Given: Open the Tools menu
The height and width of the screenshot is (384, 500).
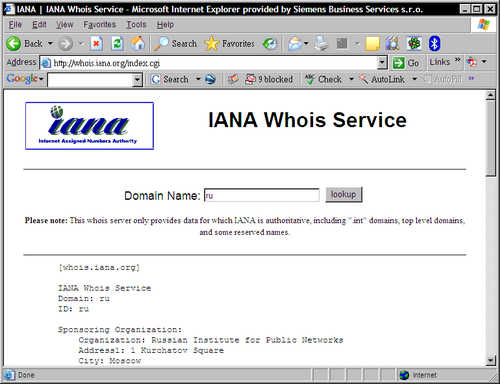Looking at the screenshot, I should (136, 25).
